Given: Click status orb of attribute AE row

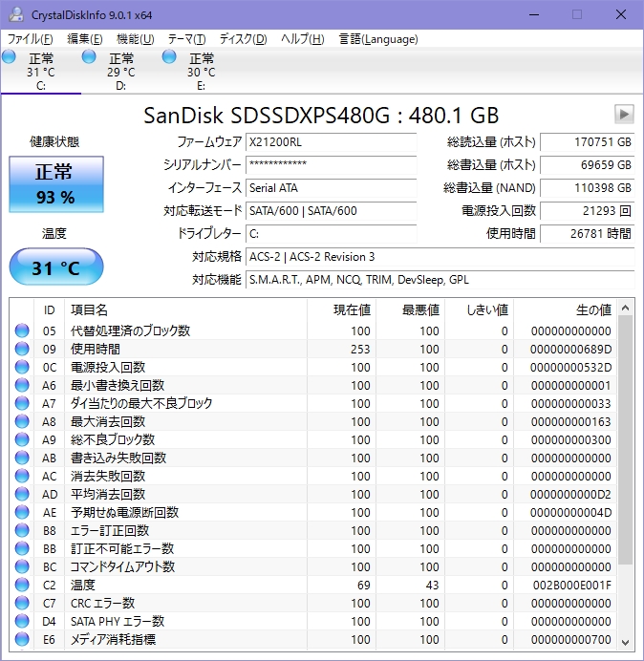Looking at the screenshot, I should tap(22, 512).
